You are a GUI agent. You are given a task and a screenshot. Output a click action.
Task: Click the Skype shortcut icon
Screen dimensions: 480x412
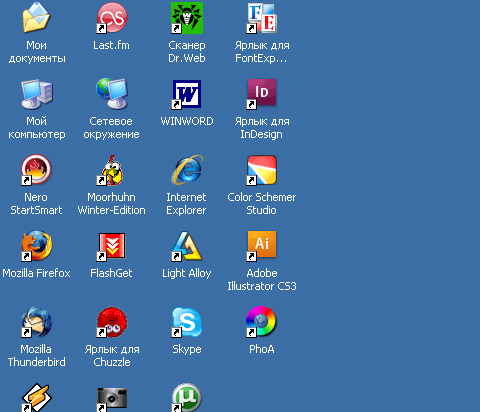[x=187, y=322]
